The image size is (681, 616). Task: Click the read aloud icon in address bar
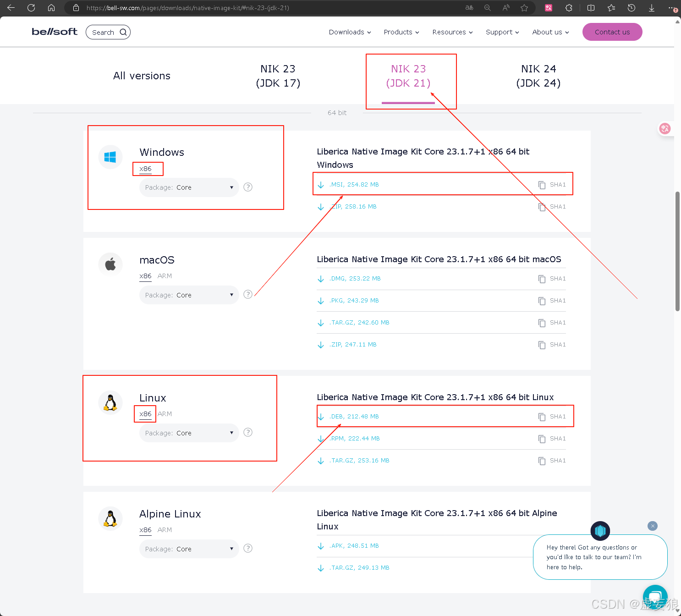point(506,8)
